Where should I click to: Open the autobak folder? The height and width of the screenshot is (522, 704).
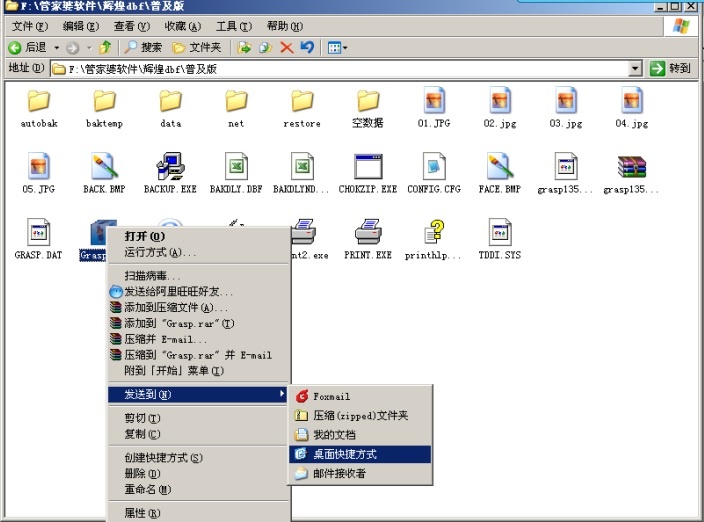[38, 101]
